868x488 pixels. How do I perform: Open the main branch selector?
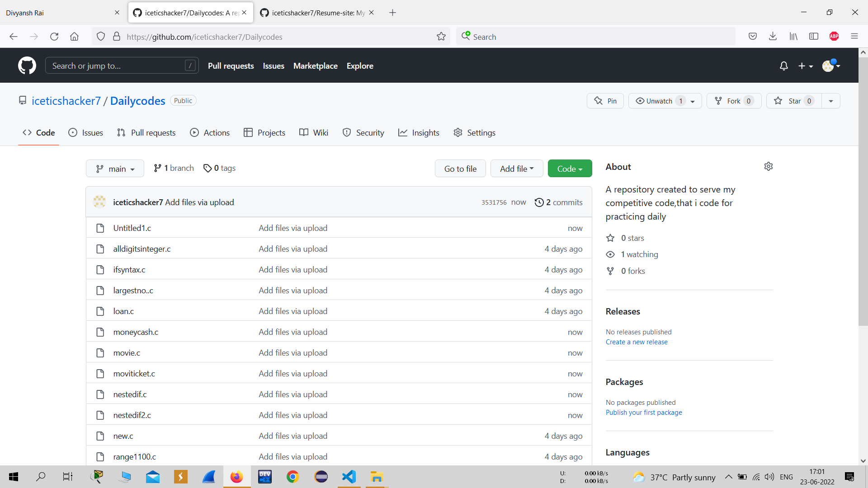[x=115, y=169]
